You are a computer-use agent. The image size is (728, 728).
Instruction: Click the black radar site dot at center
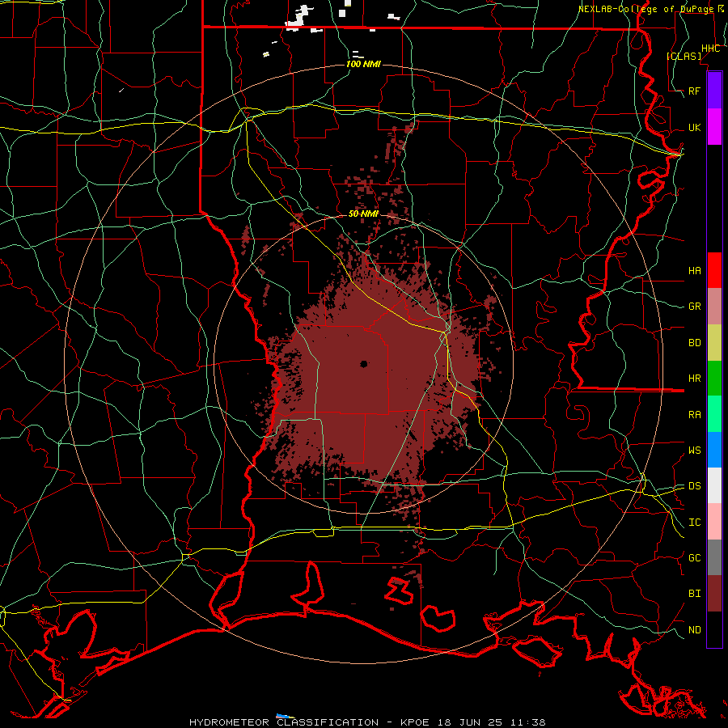364,364
